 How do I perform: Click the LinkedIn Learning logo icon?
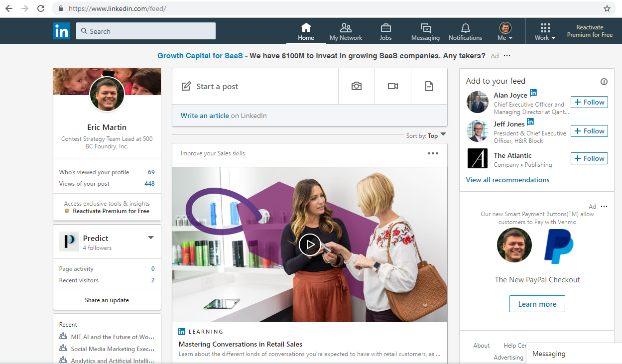click(182, 332)
